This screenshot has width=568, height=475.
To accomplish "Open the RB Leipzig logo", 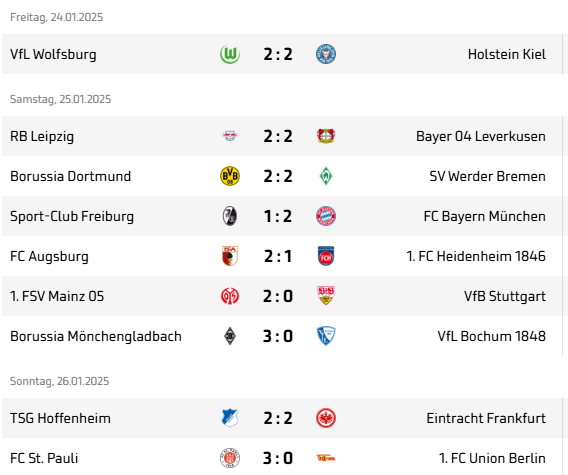I will 230,136.
